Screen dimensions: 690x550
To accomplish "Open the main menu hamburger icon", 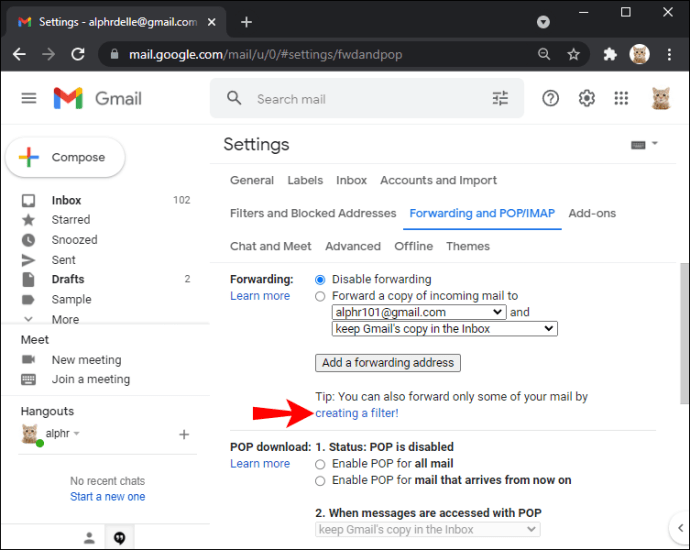I will [x=29, y=98].
